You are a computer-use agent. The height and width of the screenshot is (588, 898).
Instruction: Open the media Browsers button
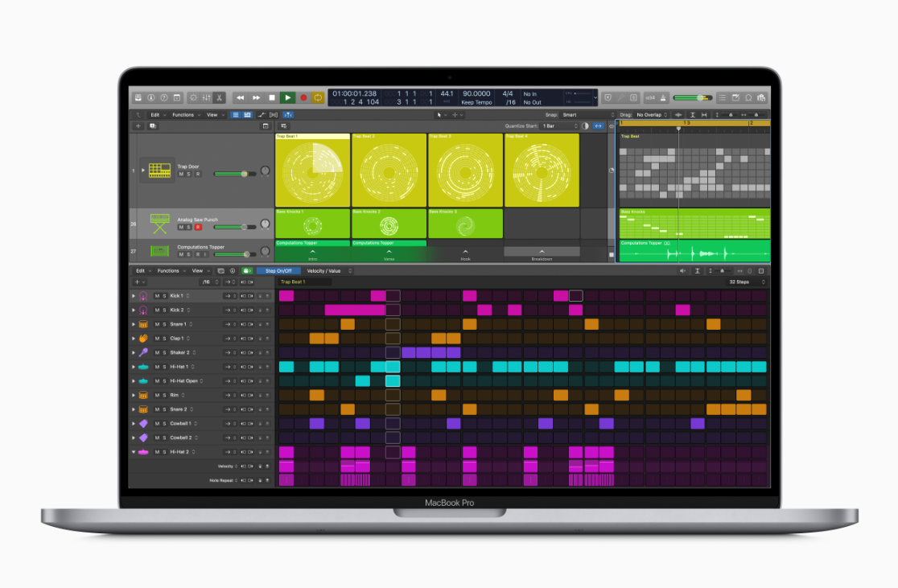click(761, 98)
